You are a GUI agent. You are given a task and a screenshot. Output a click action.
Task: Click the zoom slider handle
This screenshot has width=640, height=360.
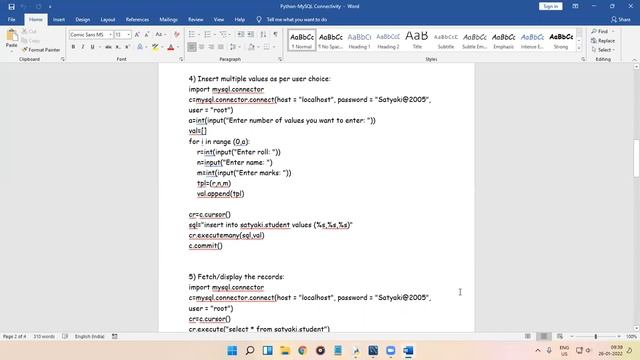point(596,336)
